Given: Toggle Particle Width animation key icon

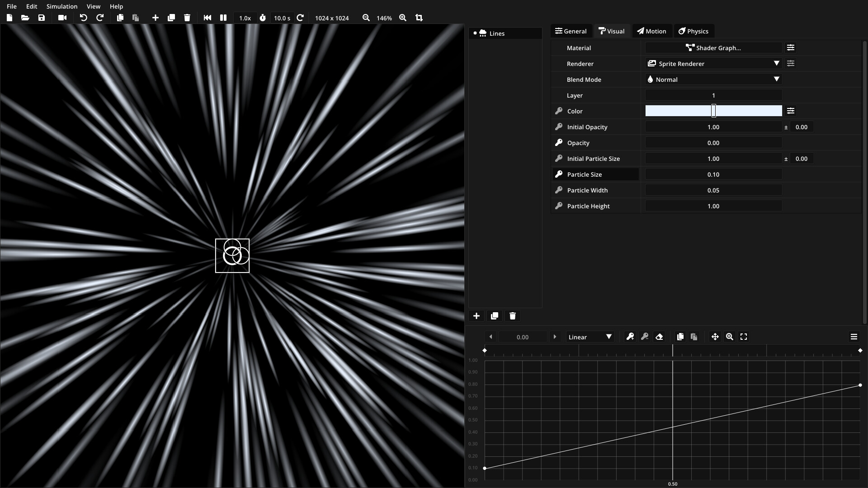Looking at the screenshot, I should [x=559, y=190].
